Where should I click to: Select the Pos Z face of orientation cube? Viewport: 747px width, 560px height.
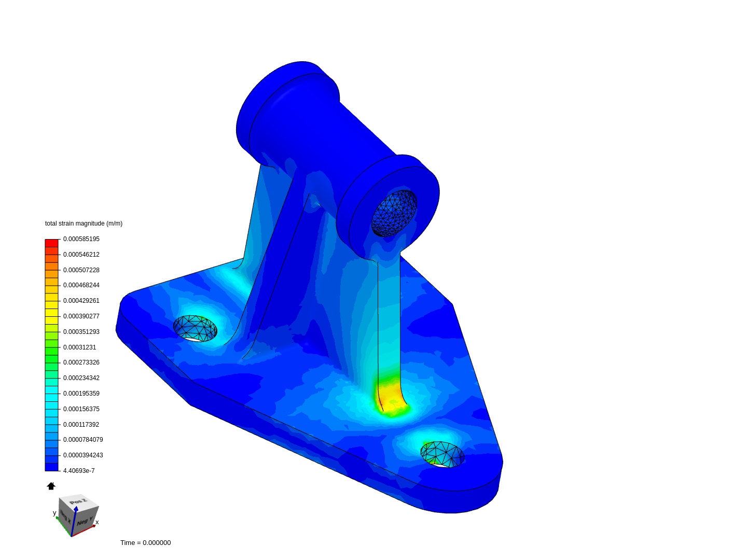coord(79,501)
